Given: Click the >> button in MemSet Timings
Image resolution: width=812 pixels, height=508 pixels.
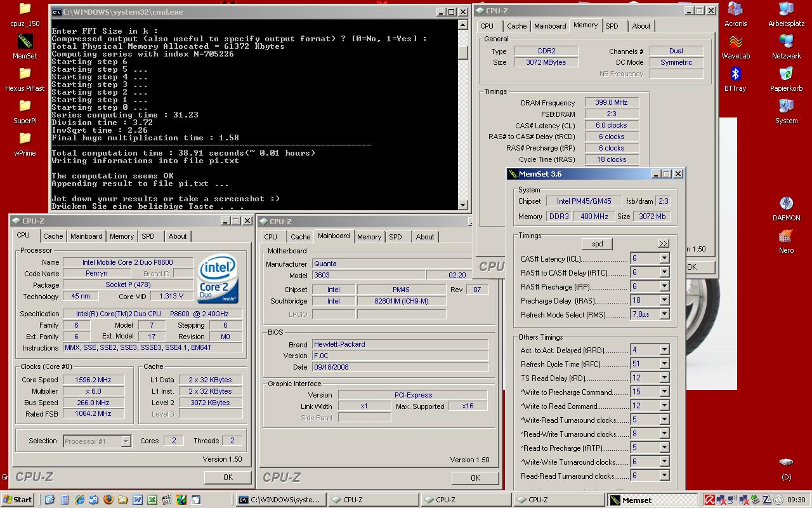Looking at the screenshot, I should pyautogui.click(x=664, y=243).
